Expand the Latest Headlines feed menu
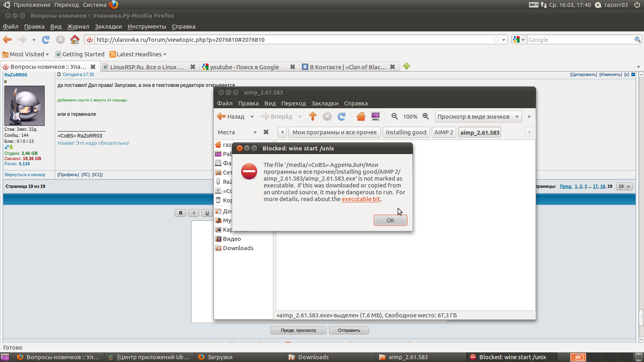Image resolution: width=644 pixels, height=362 pixels. tap(138, 54)
